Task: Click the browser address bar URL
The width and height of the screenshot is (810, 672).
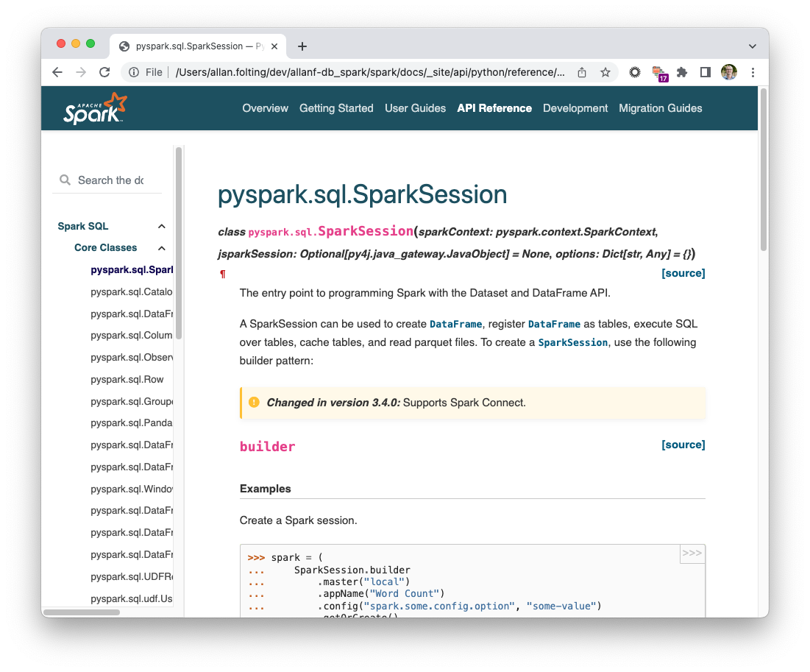Action: click(370, 72)
